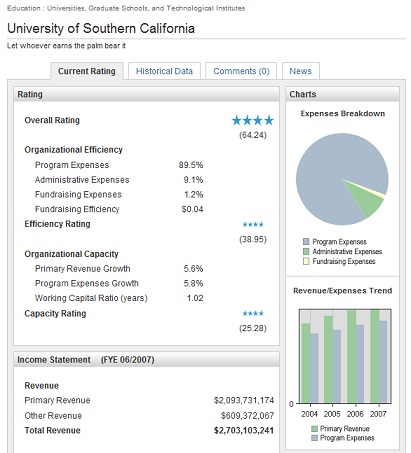This screenshot has height=453, width=411.
Task: Click the Total Revenue amount $2,703,103,241
Action: (244, 430)
